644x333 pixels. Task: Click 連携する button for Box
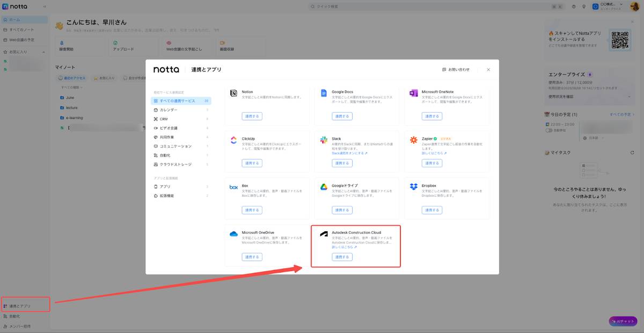[252, 210]
